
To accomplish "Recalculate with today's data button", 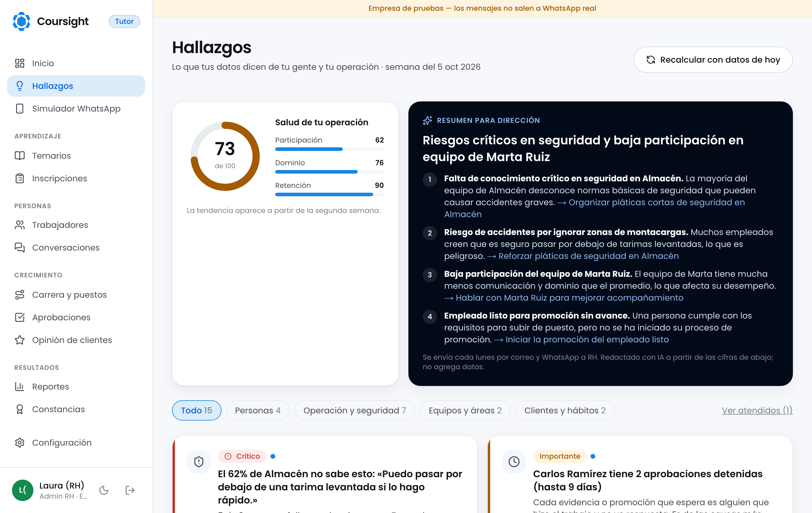I will click(713, 60).
